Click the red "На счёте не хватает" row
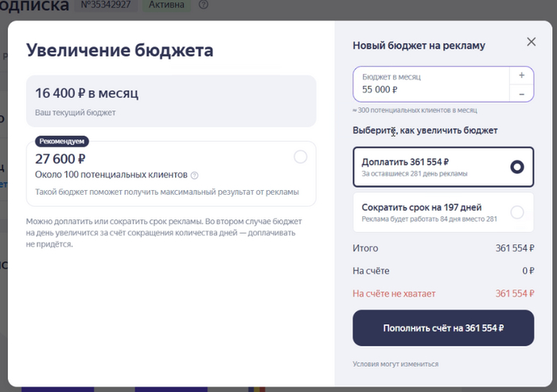Screen dimensions: 557x392 395,293
